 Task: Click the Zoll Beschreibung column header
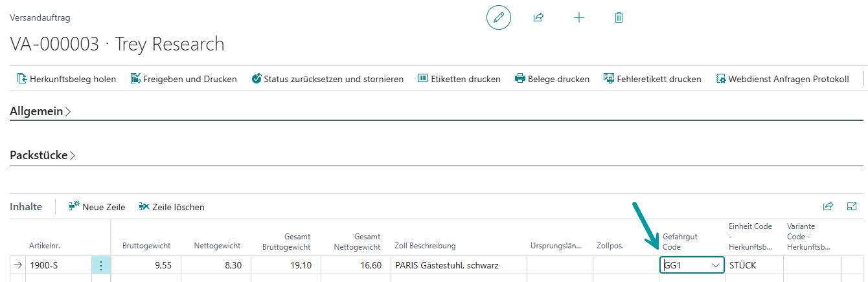(425, 246)
